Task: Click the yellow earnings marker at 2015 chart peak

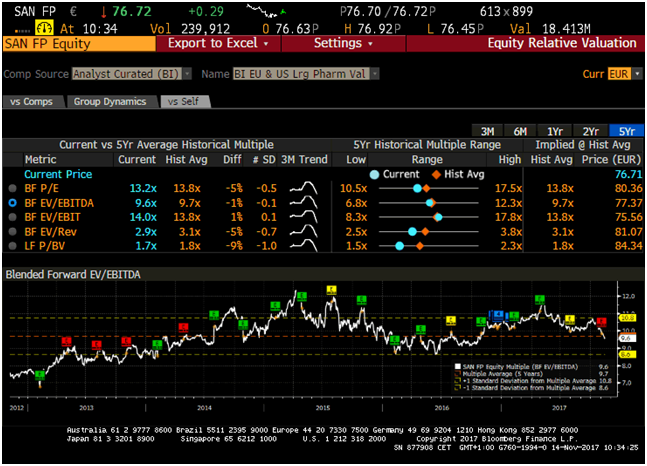Action: (331, 290)
